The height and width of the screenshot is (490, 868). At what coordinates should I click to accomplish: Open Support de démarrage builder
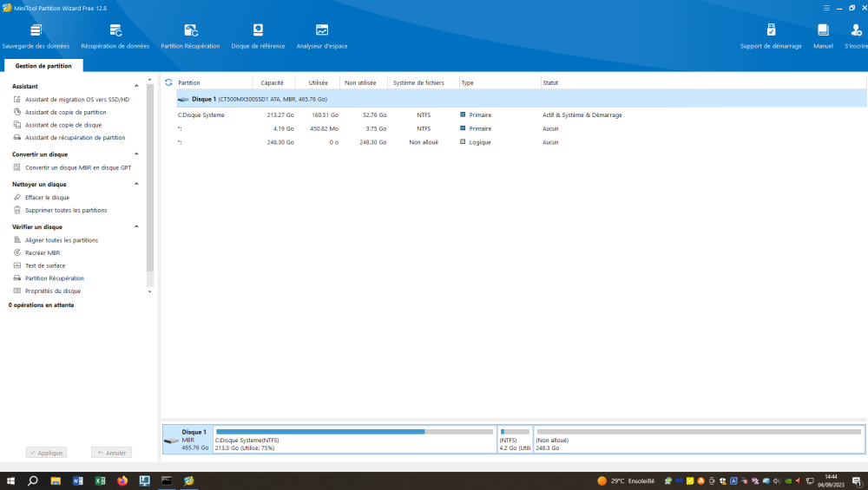[771, 36]
